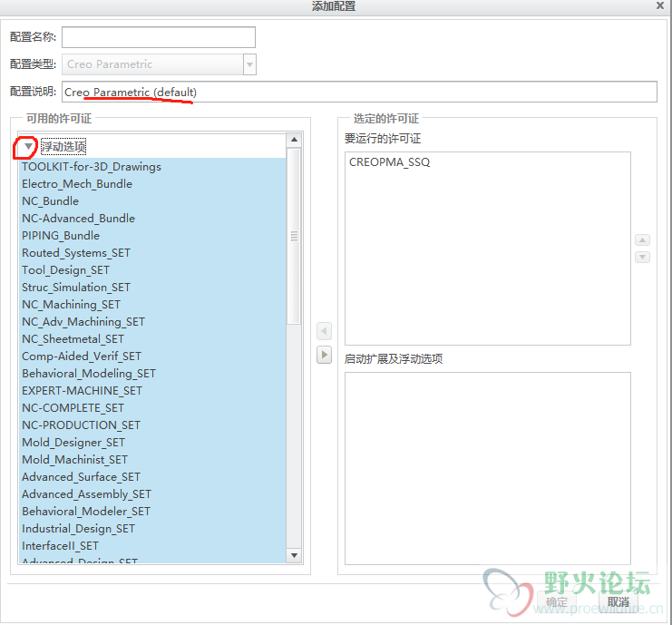Click the 确定 button
The image size is (672, 625).
(557, 601)
